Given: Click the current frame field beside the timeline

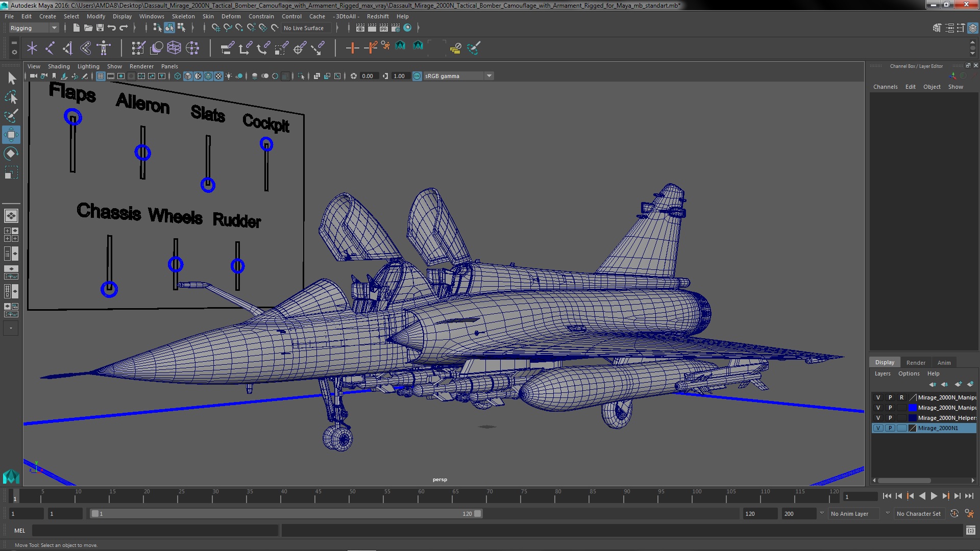Looking at the screenshot, I should coord(860,496).
